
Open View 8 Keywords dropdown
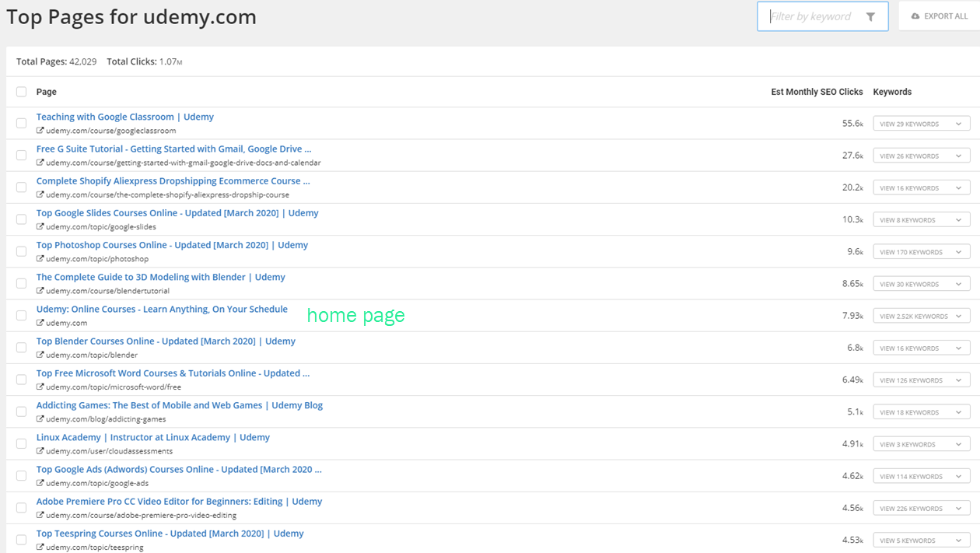pos(922,220)
